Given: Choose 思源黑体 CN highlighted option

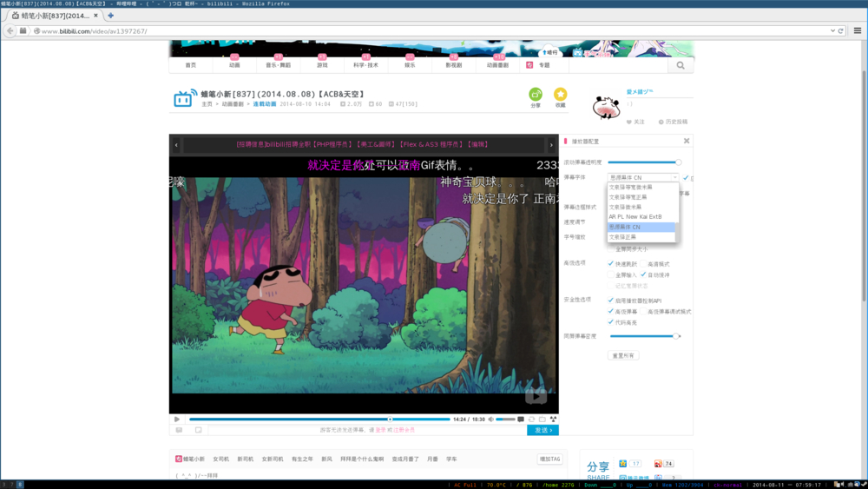Looking at the screenshot, I should pyautogui.click(x=641, y=227).
